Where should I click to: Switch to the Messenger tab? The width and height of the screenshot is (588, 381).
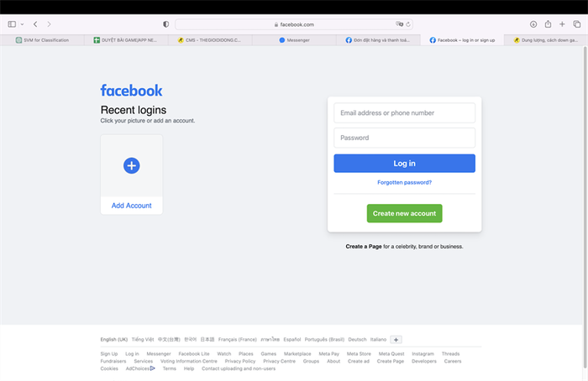click(294, 40)
